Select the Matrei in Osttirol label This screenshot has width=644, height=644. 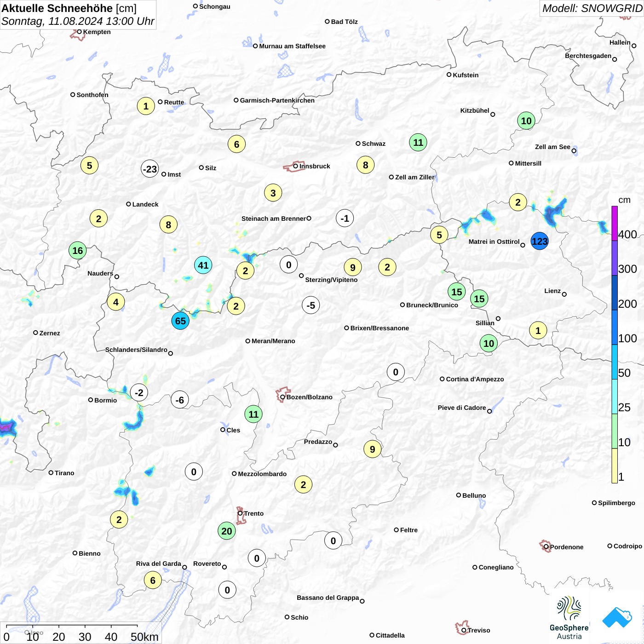click(x=494, y=241)
